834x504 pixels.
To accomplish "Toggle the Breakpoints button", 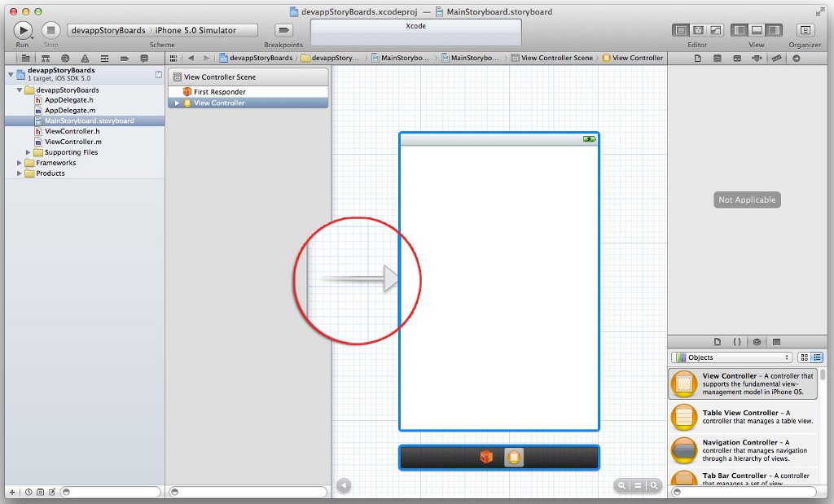I will [x=283, y=30].
